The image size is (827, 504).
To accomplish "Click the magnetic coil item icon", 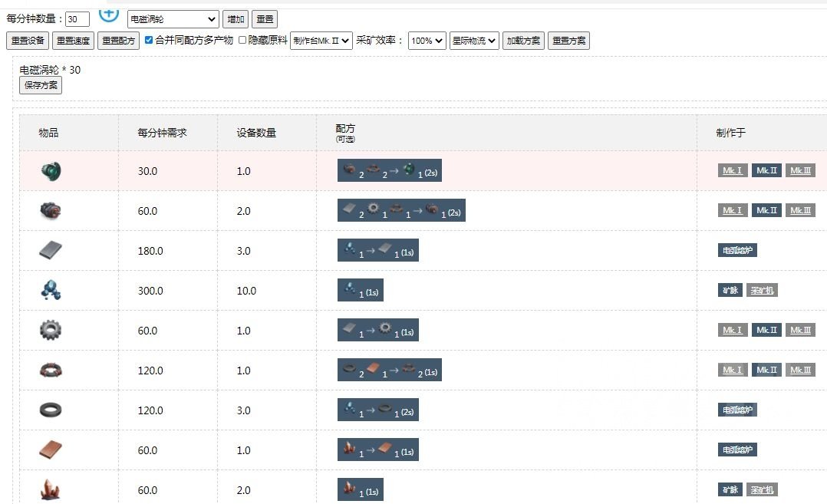I will pos(51,370).
